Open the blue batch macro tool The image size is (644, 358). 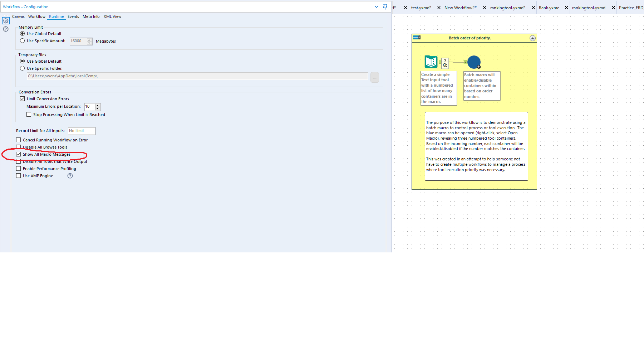(x=473, y=62)
